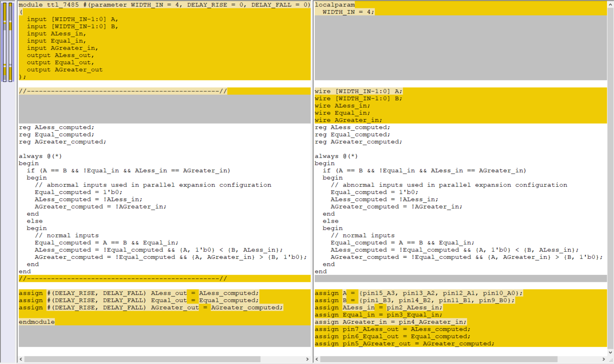Screen dimensions: 614x364
Task: Click 'assign Equal_in = pin3_Equal_in;'
Action: (x=379, y=315)
